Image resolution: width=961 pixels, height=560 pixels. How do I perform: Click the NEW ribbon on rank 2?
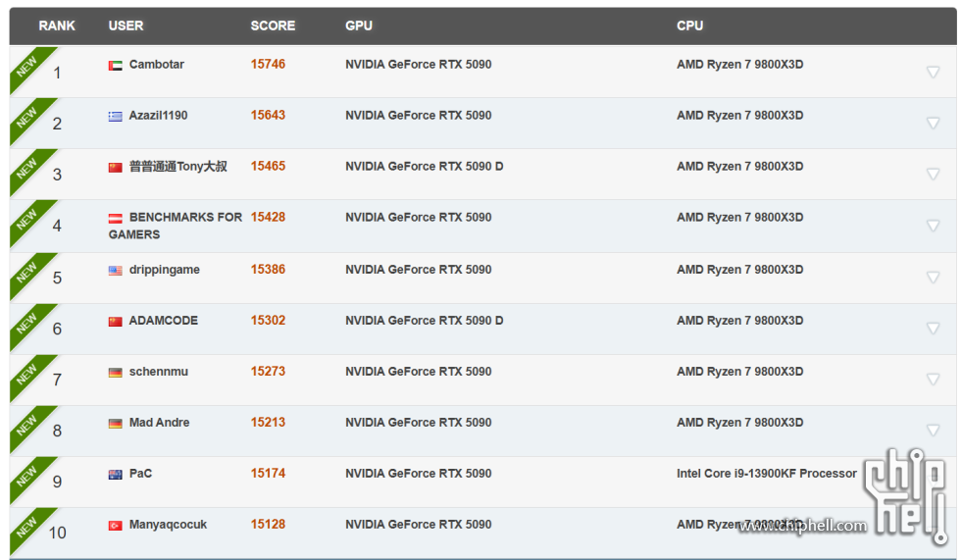pyautogui.click(x=28, y=117)
